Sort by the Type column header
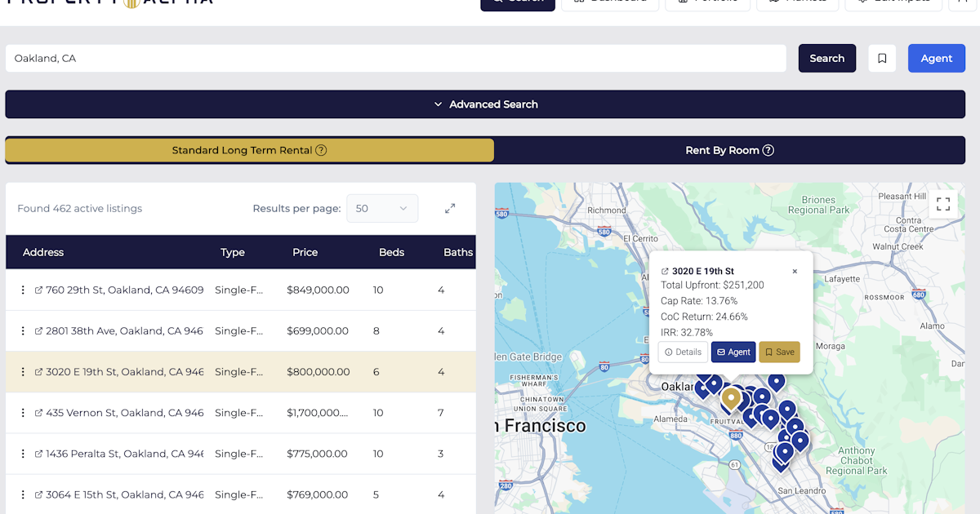The height and width of the screenshot is (514, 980). [233, 252]
